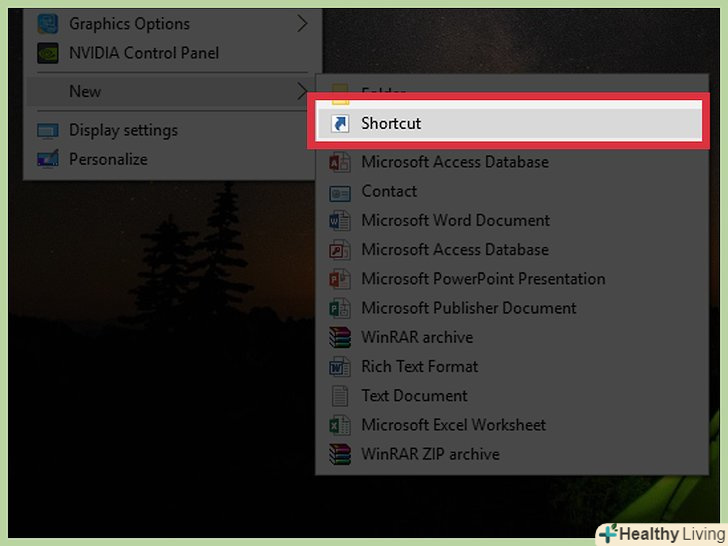
Task: Click the Microsoft Excel Worksheet icon
Action: pos(340,425)
